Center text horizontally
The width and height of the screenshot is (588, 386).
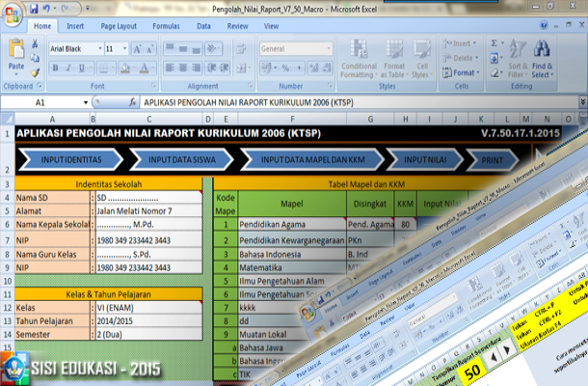tap(183, 68)
